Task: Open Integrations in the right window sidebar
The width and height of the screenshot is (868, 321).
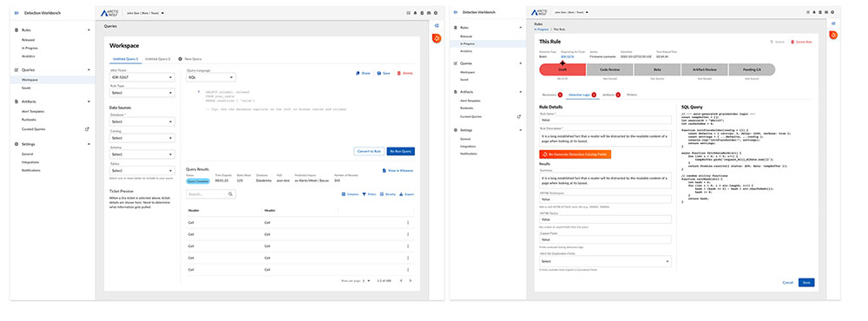Action: [467, 146]
